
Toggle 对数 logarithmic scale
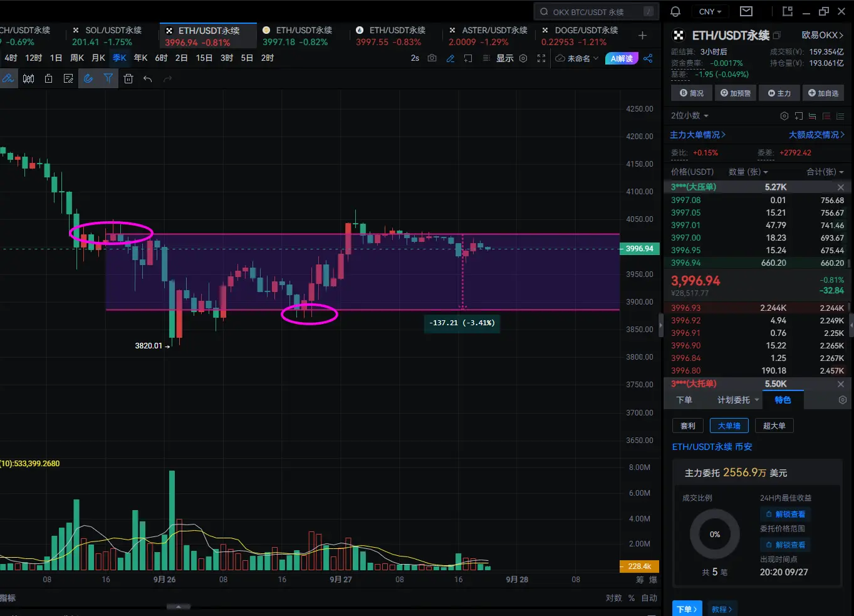click(614, 598)
